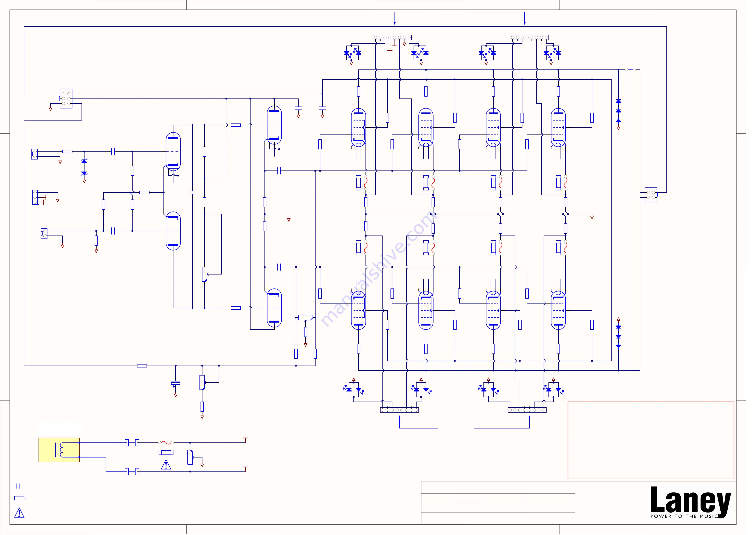Click the bottom-left eight-pin header
756x535 pixels.
(399, 410)
